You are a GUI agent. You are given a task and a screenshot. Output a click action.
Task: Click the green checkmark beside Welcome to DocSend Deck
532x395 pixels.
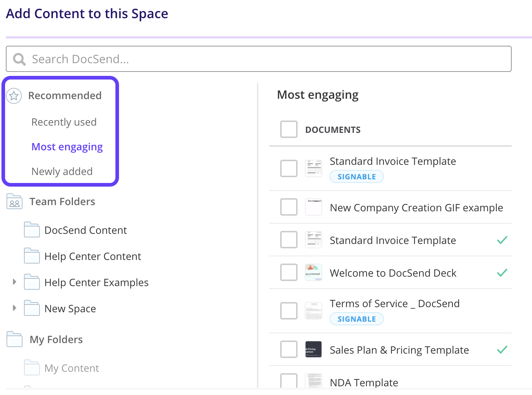pos(503,273)
